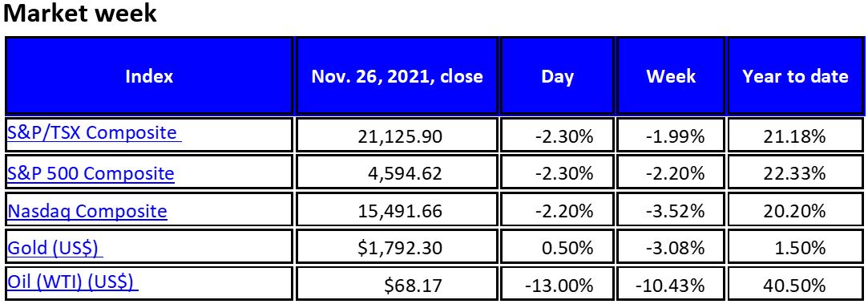The height and width of the screenshot is (304, 868).
Task: Select the $1,792.30 gold price cell
Action: click(397, 248)
